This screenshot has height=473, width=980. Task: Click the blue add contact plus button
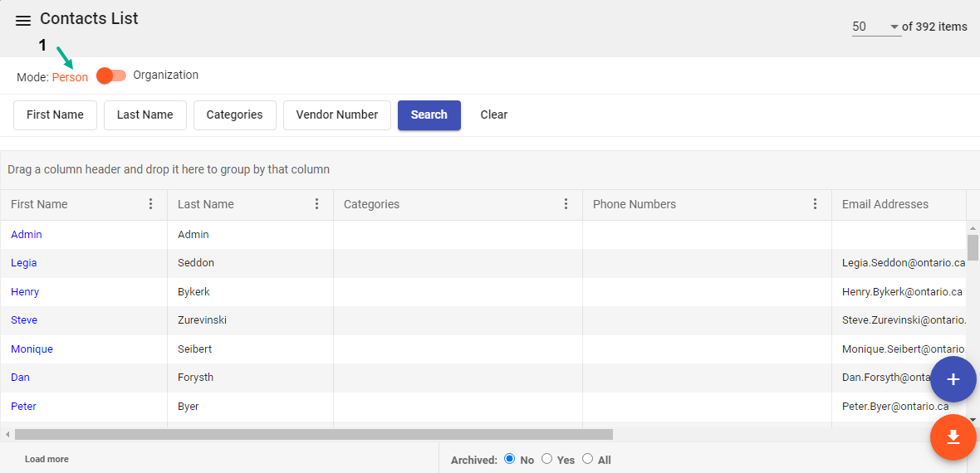coord(953,379)
